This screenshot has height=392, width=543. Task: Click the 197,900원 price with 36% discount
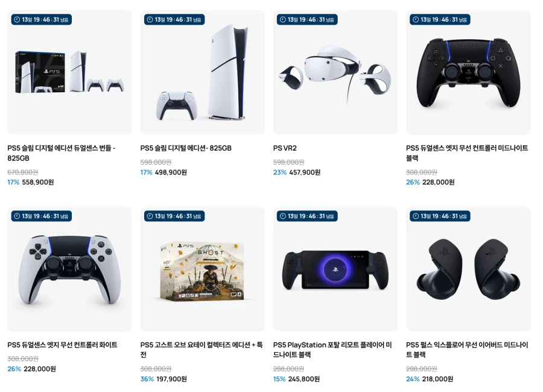pos(171,379)
